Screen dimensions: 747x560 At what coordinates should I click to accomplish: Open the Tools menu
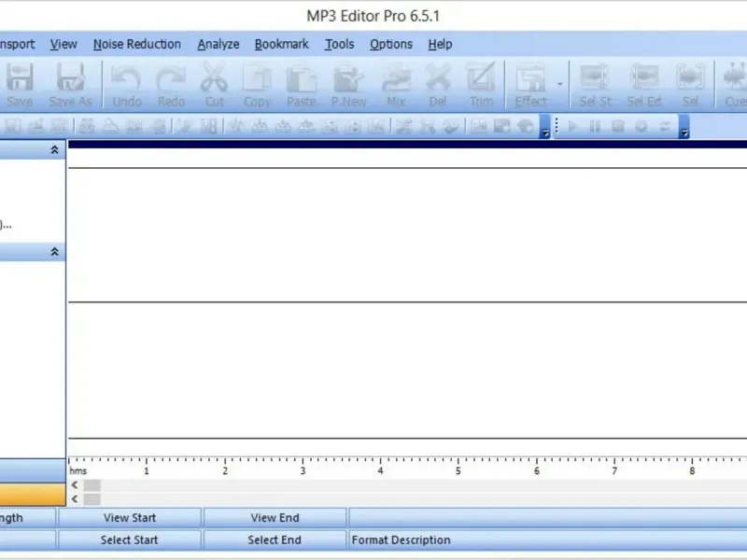(x=339, y=44)
